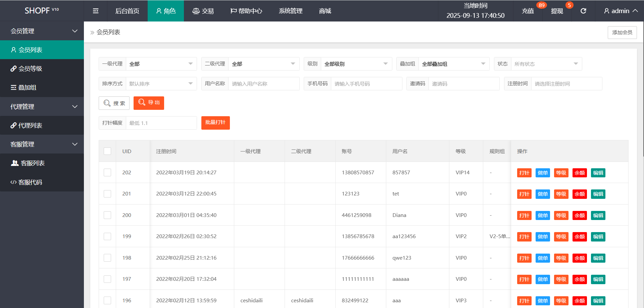Image resolution: width=644 pixels, height=308 pixels.
Task: Click the orange 批量打针 button
Action: tap(215, 123)
